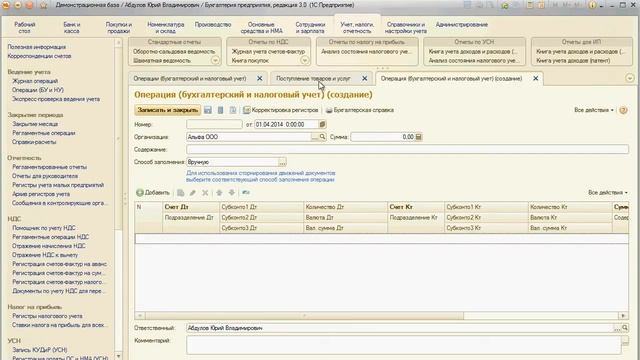
Task: Expand the Стандартные отчеты panel list
Action: click(215, 60)
